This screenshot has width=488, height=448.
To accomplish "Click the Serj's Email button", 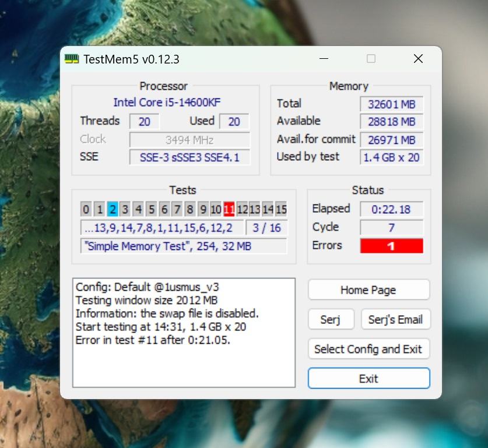I will [x=395, y=319].
